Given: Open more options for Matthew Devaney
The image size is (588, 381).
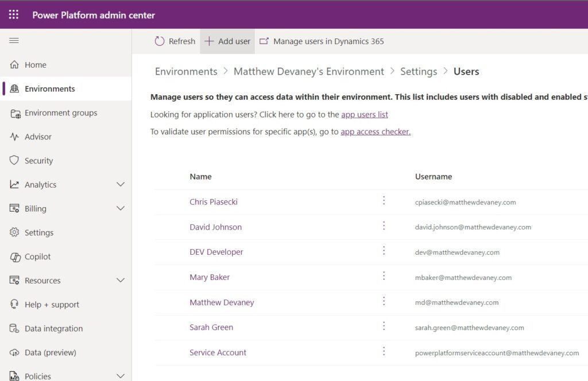Looking at the screenshot, I should 384,301.
